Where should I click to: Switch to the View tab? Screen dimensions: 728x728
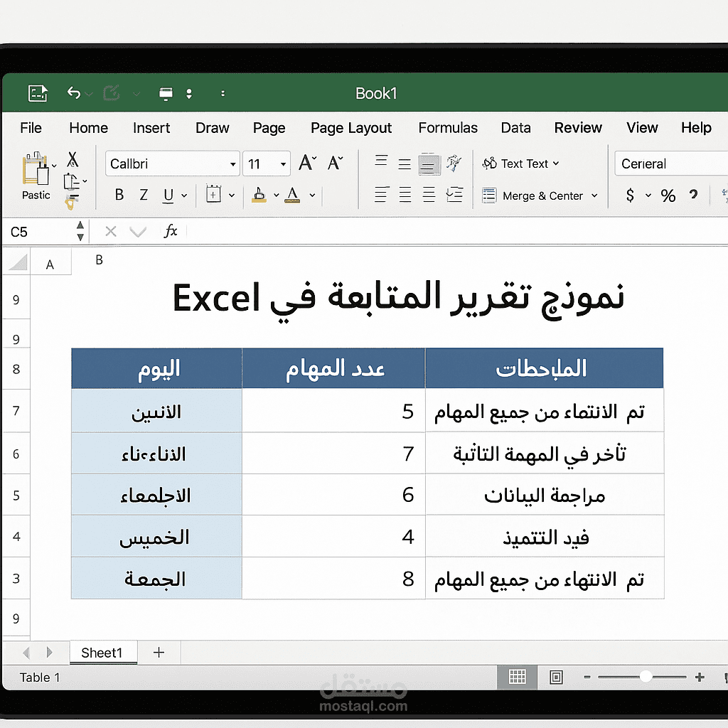pyautogui.click(x=642, y=128)
